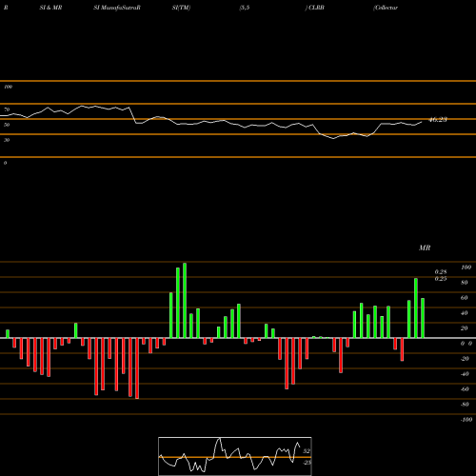Click the 25 value in mini chart
The image size is (476, 476).
point(307,463)
